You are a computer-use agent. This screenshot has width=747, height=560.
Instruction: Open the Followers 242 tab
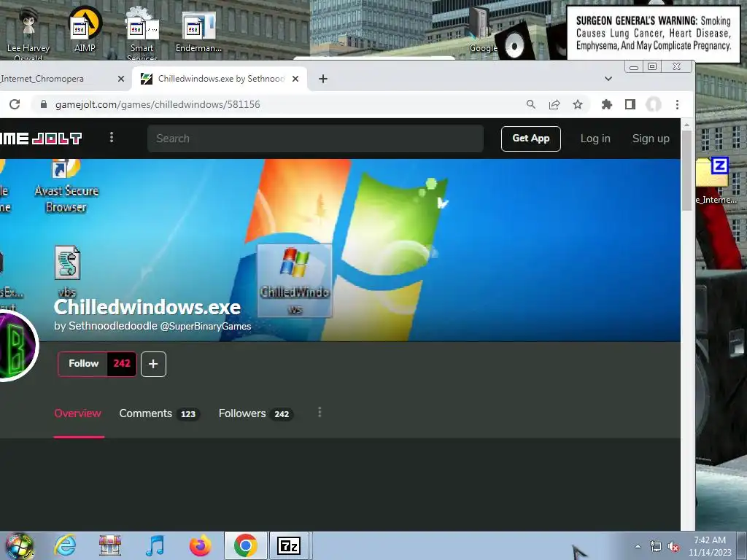tap(256, 413)
